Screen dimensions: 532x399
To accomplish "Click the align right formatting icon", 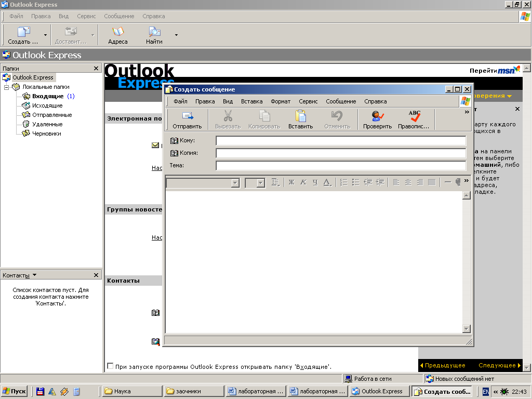I will 420,182.
